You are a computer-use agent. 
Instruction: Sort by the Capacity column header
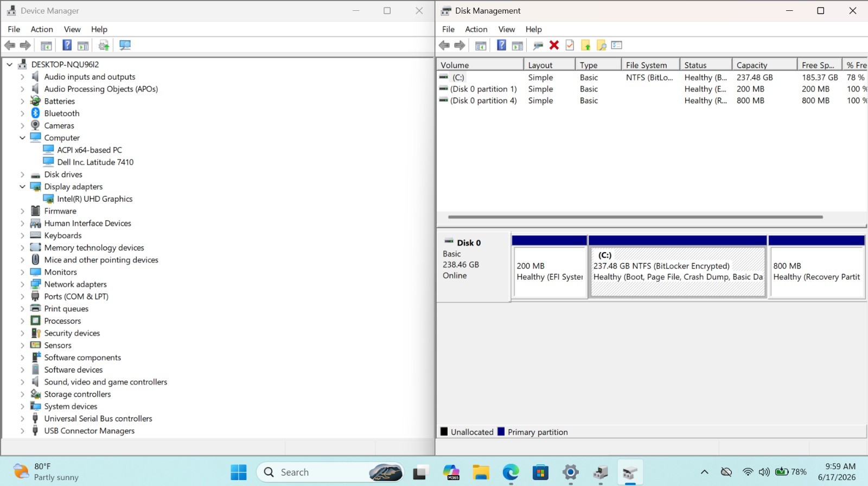click(x=765, y=65)
